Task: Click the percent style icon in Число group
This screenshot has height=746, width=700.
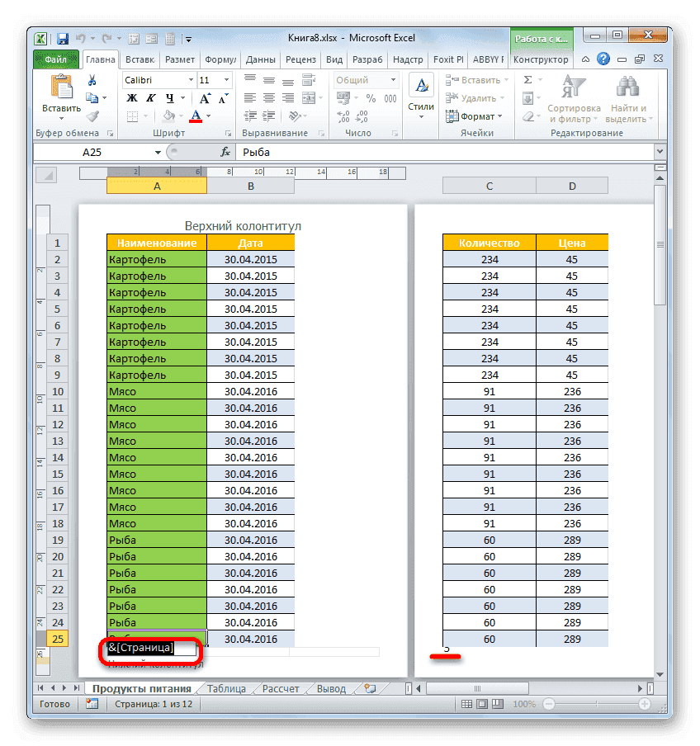Action: coord(371,97)
